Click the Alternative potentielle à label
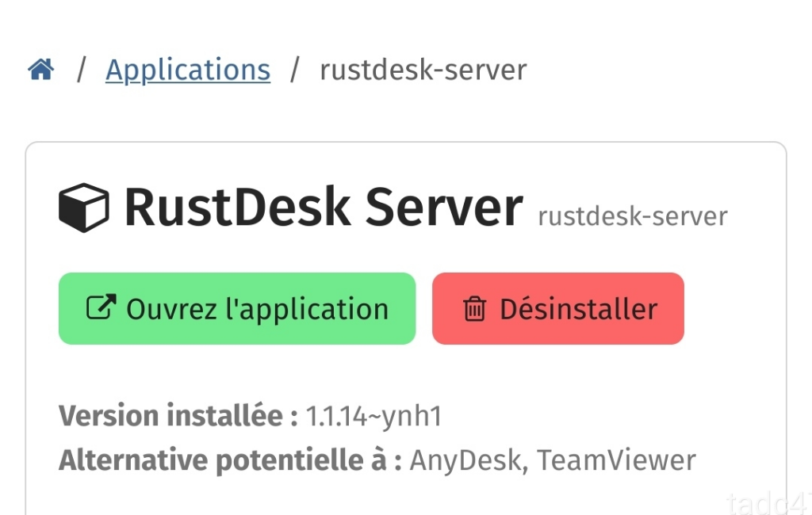Screen dimensions: 812x515 coord(231,460)
